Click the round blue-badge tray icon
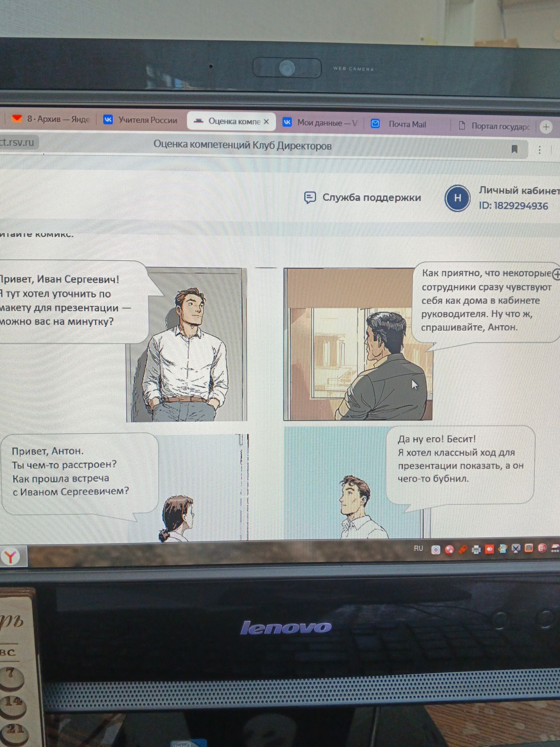The width and height of the screenshot is (560, 747). 436,549
